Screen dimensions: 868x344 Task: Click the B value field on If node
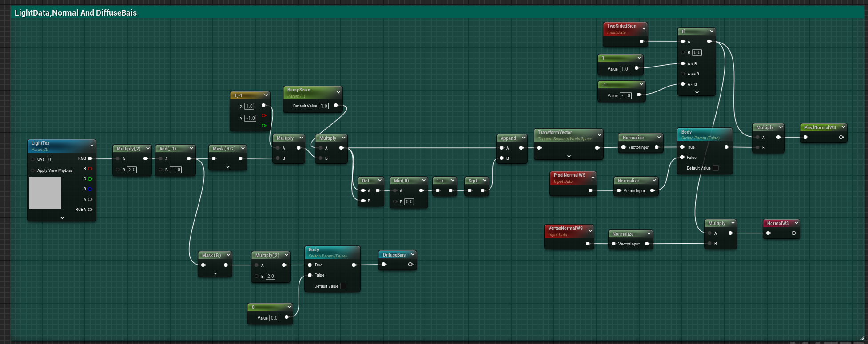coord(697,52)
